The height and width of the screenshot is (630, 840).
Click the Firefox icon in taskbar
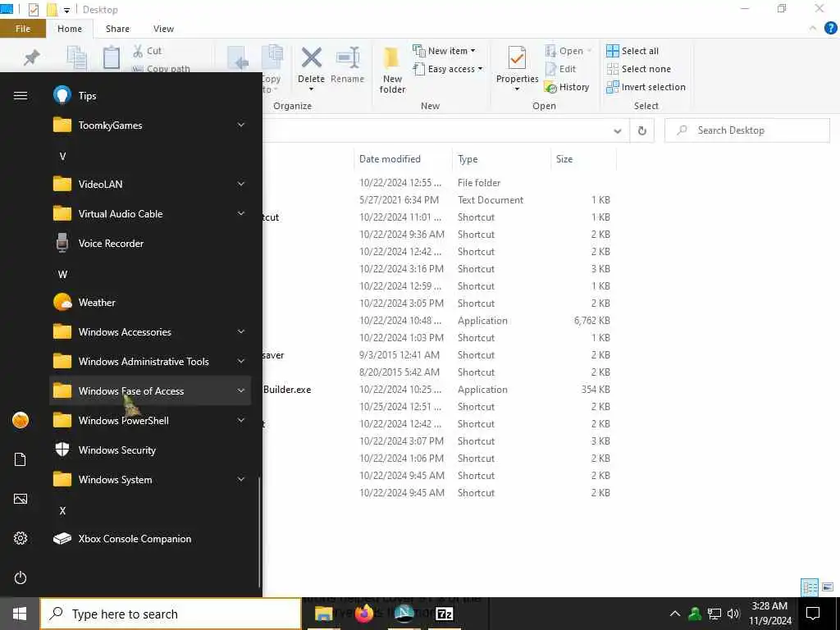click(x=364, y=614)
